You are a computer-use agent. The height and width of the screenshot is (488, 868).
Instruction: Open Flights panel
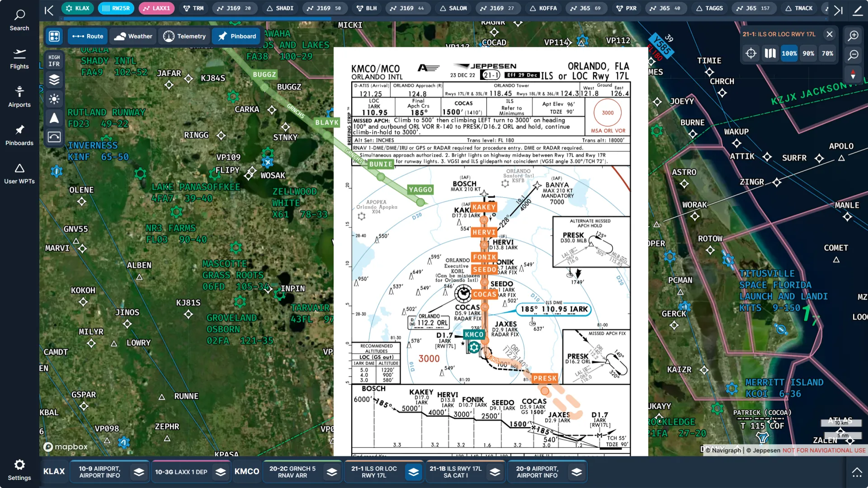19,59
